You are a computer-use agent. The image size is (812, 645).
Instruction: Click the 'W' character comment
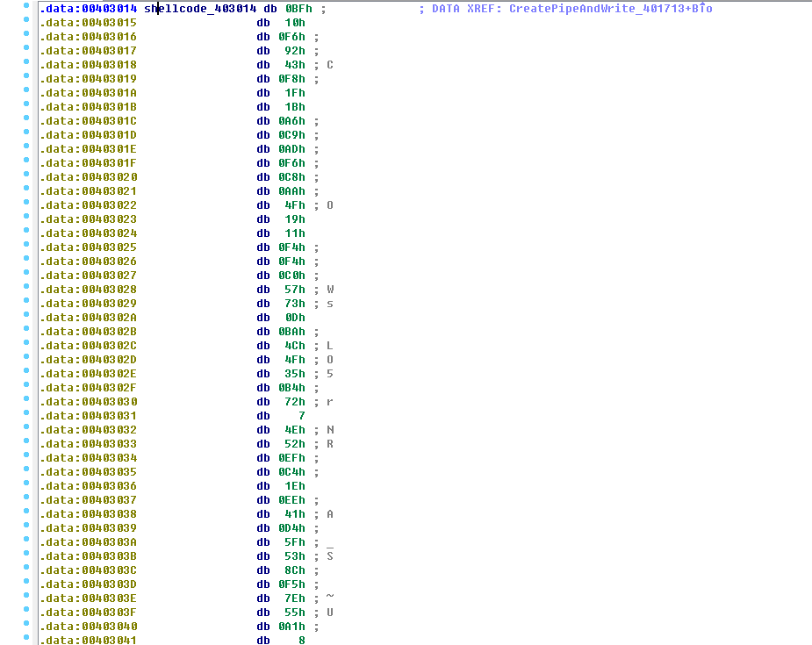click(330, 290)
